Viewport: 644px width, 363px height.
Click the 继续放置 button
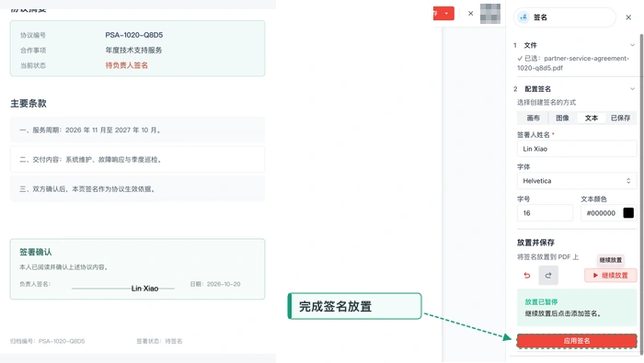610,275
